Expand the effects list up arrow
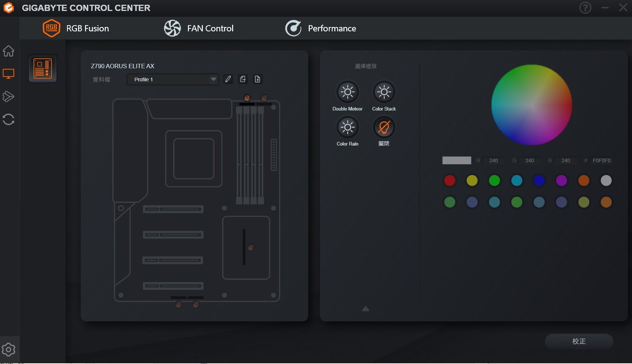 [x=366, y=309]
